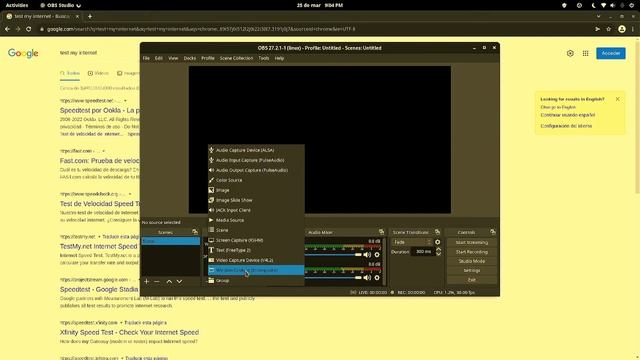Choose Audio Input Capture (PulseAudio) source
640x360 pixels.
tap(256, 160)
